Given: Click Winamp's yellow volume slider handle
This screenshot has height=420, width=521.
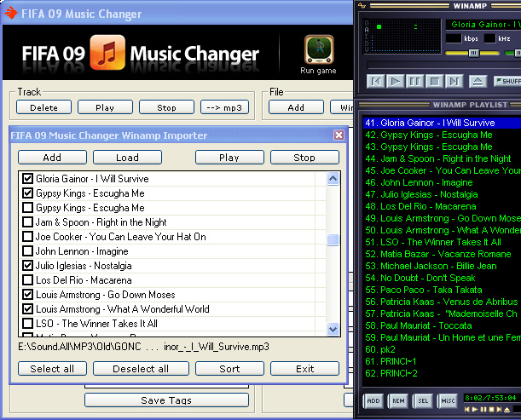Looking at the screenshot, I should coord(474,53).
